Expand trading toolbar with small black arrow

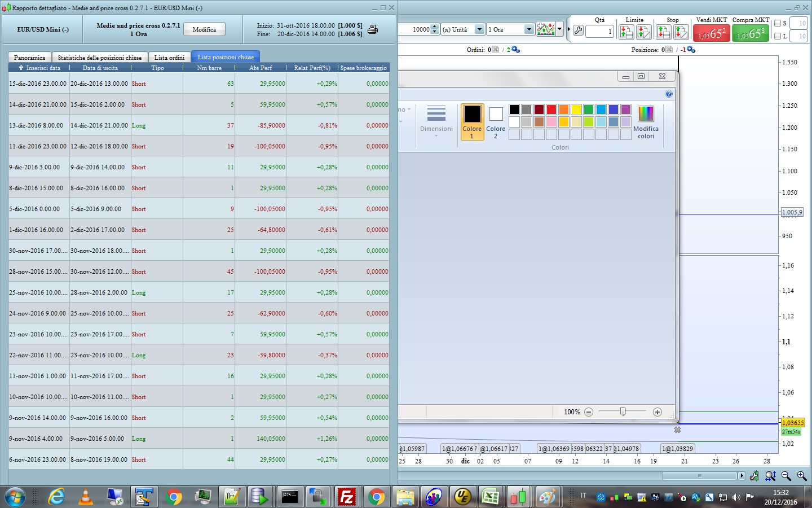click(568, 29)
